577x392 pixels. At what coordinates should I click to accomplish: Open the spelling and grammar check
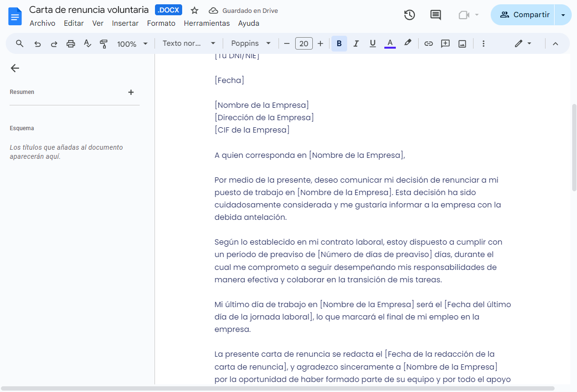[87, 43]
